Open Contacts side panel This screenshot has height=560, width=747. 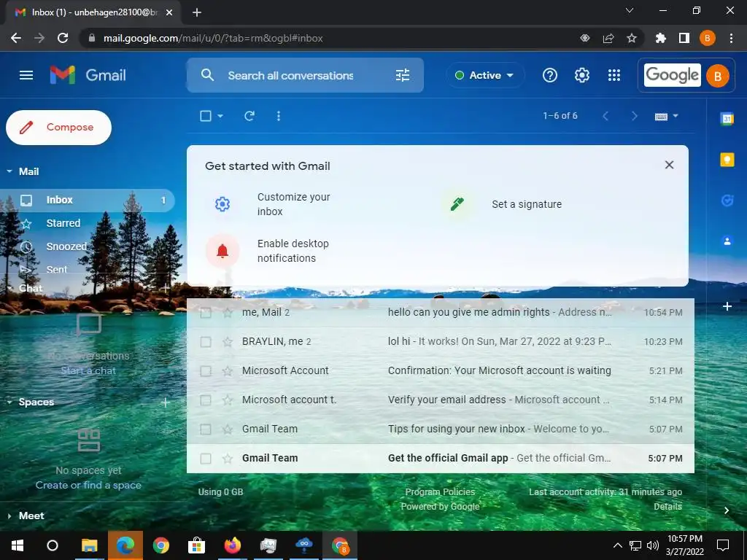tap(727, 241)
